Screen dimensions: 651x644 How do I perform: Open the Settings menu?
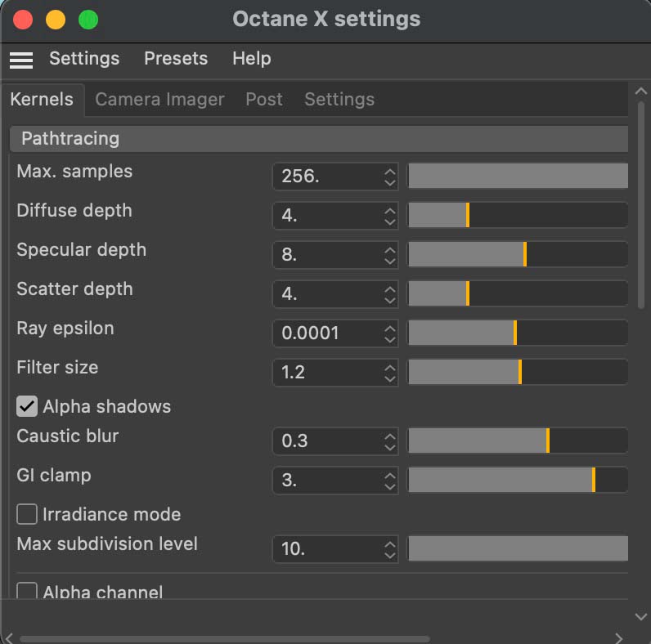click(x=84, y=59)
